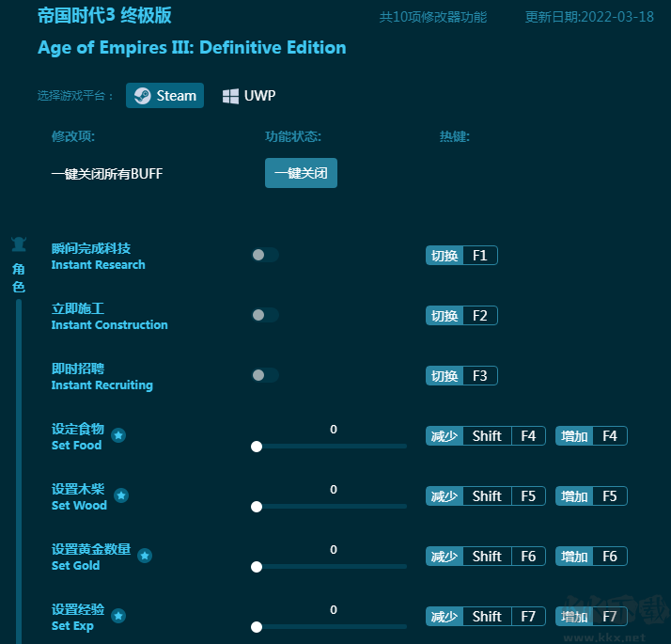
Task: Click 减少 Shift F4 hotkey for food
Action: tap(485, 436)
